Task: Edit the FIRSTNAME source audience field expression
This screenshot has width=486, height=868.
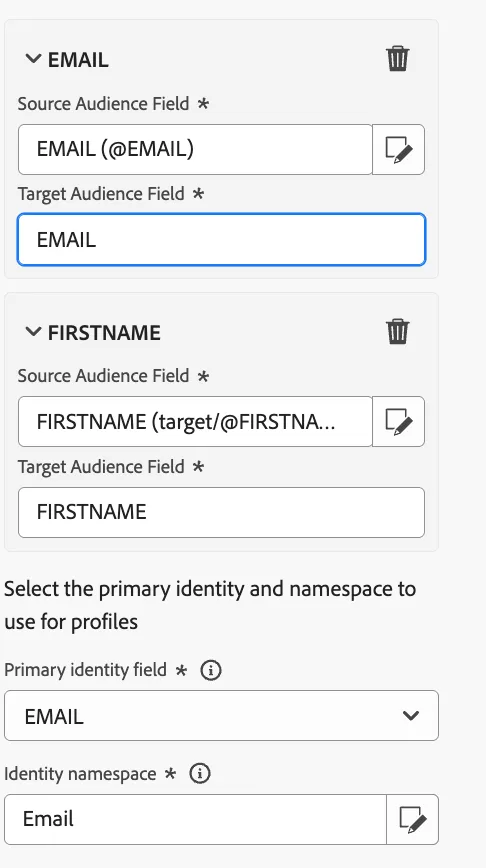Action: point(399,422)
